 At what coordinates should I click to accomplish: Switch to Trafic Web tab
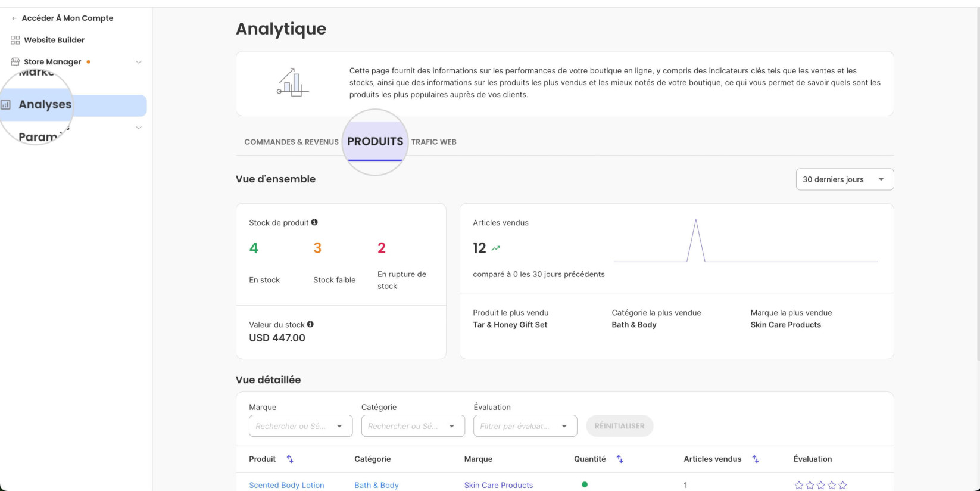(433, 142)
